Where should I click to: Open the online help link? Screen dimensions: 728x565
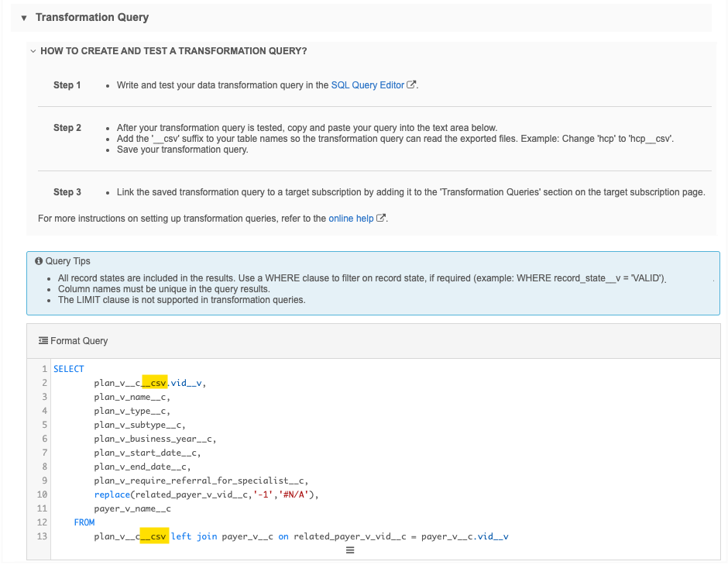pos(351,219)
